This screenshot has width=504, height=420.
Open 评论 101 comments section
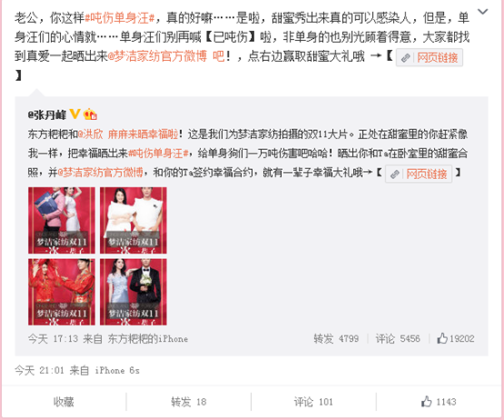313,402
